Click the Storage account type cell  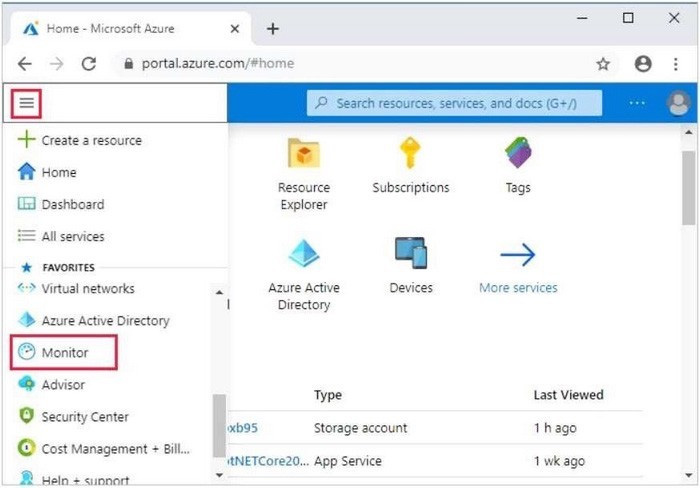pos(360,428)
